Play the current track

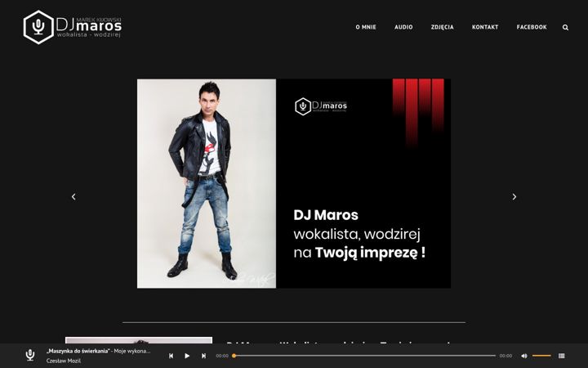click(x=187, y=356)
